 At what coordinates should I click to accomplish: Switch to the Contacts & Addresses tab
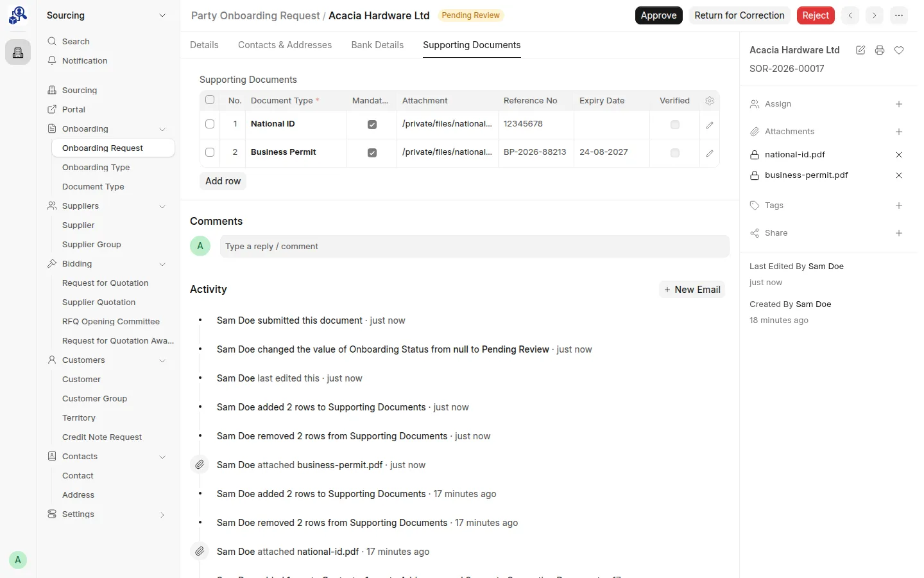pyautogui.click(x=285, y=45)
